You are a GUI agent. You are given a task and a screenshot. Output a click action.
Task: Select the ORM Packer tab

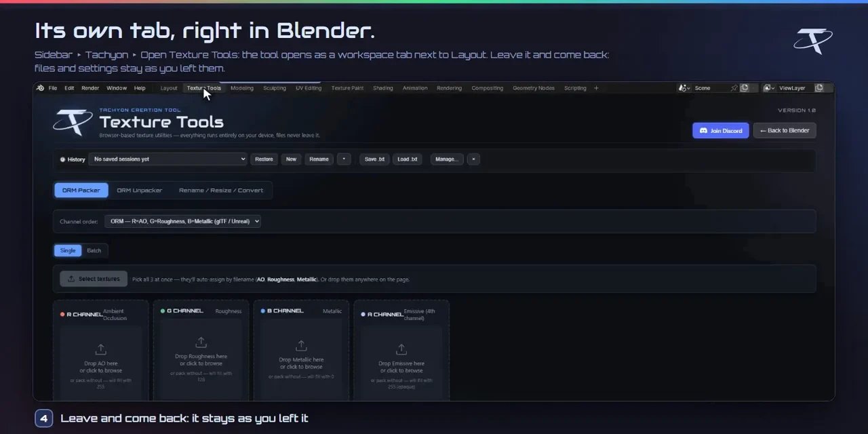[81, 191]
